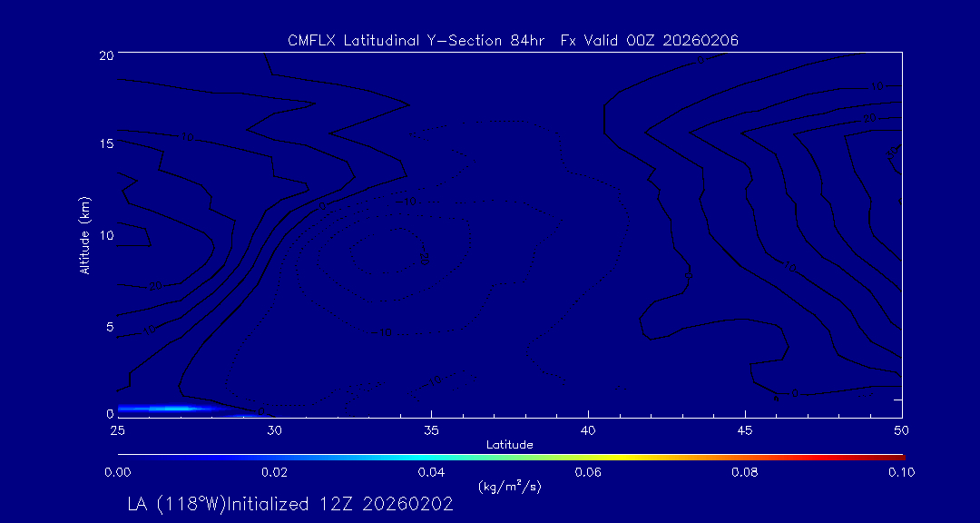This screenshot has height=523, width=980.
Task: Click the x-axis tick label "45"
Action: click(745, 430)
